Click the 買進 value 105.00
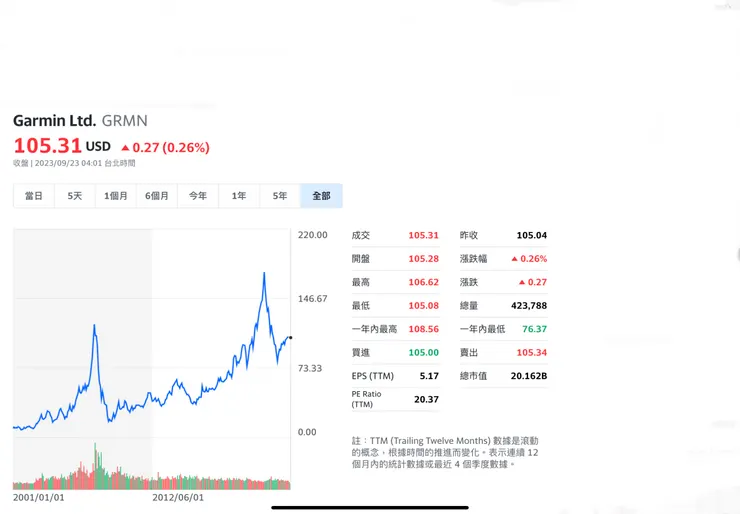This screenshot has width=740, height=514. pos(423,353)
